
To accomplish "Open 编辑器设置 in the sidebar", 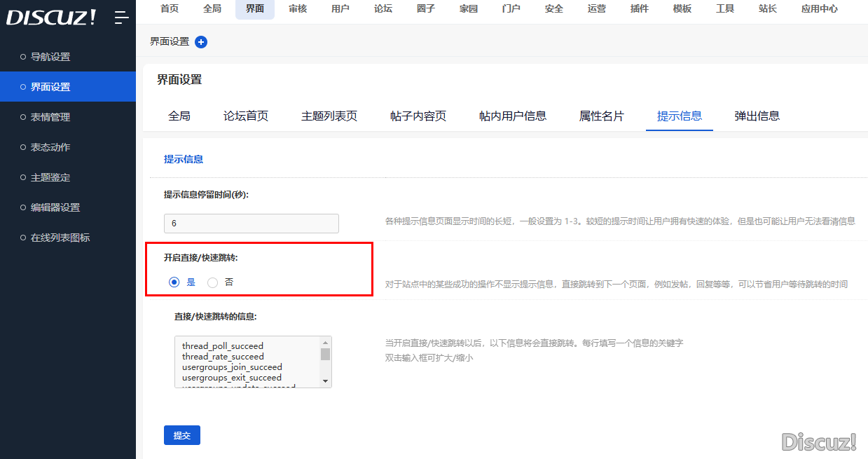I will pyautogui.click(x=55, y=207).
